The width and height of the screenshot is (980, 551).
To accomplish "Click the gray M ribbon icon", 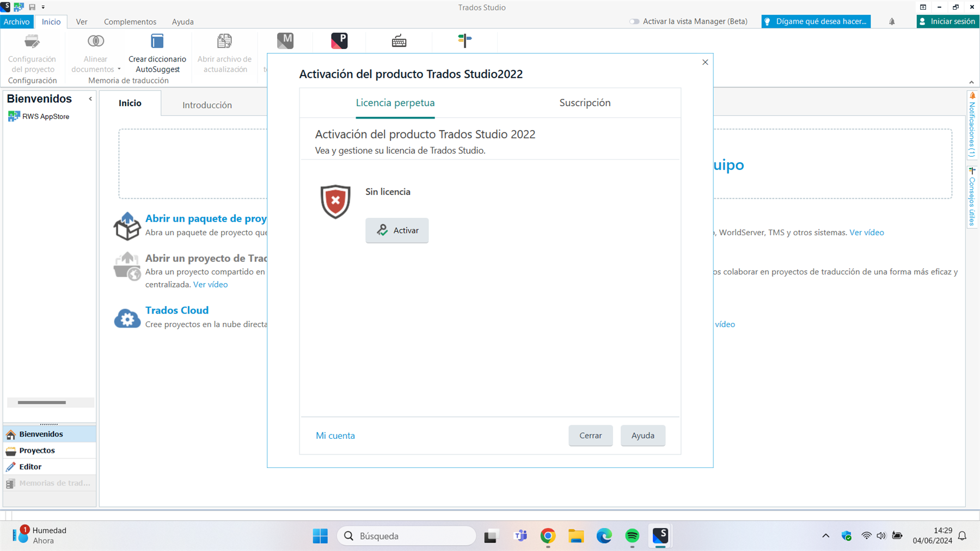I will click(285, 41).
